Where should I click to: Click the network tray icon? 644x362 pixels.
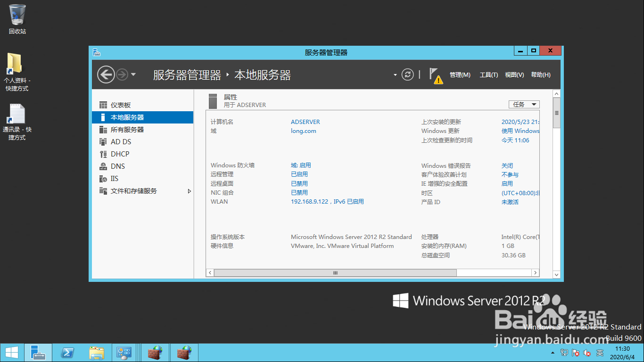pyautogui.click(x=564, y=353)
